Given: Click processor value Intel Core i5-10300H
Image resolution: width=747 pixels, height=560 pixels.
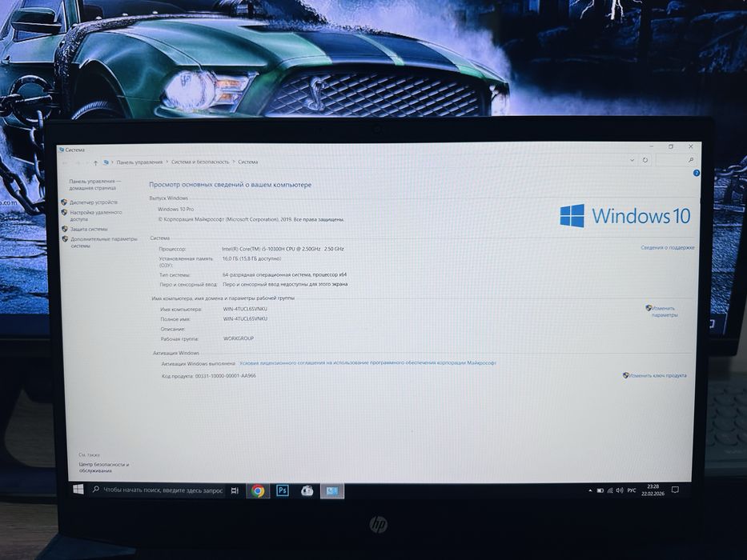Looking at the screenshot, I should click(283, 249).
